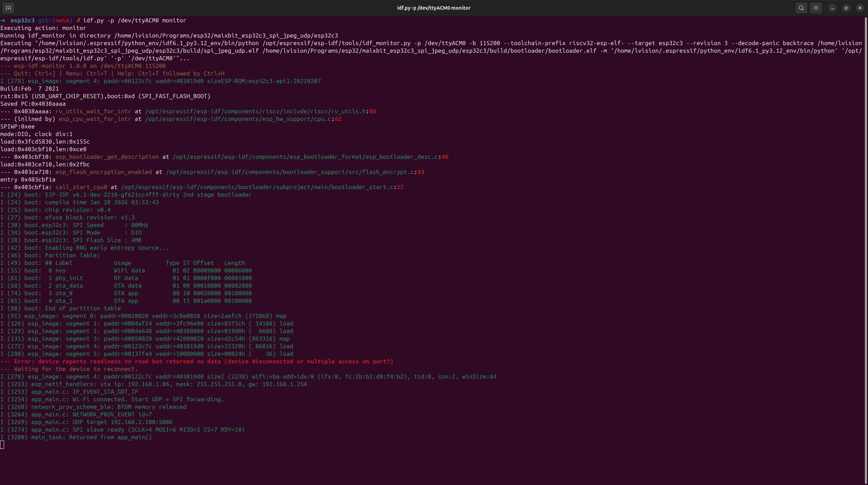Minimize the terminal window
Image resolution: width=868 pixels, height=485 pixels.
click(832, 8)
